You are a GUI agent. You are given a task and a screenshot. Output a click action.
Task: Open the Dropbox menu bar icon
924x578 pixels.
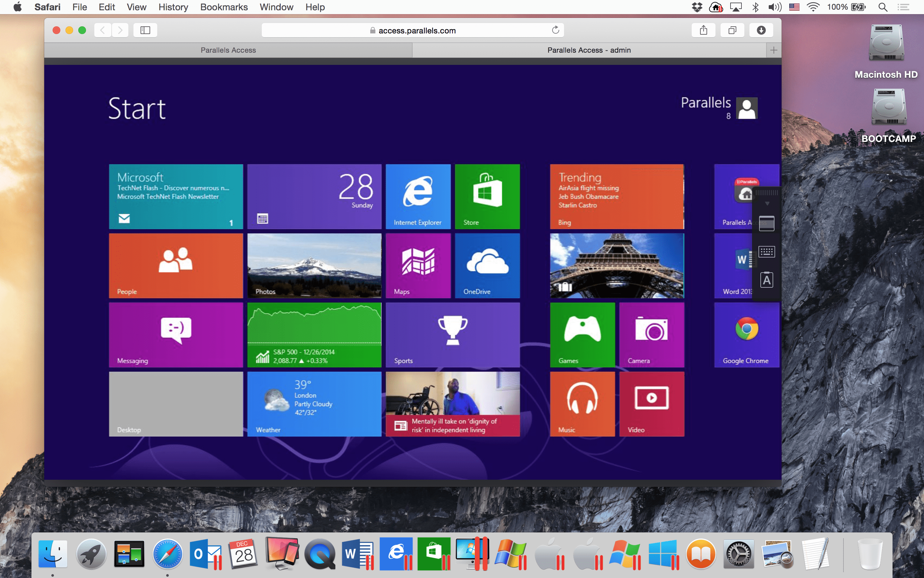[x=697, y=7]
